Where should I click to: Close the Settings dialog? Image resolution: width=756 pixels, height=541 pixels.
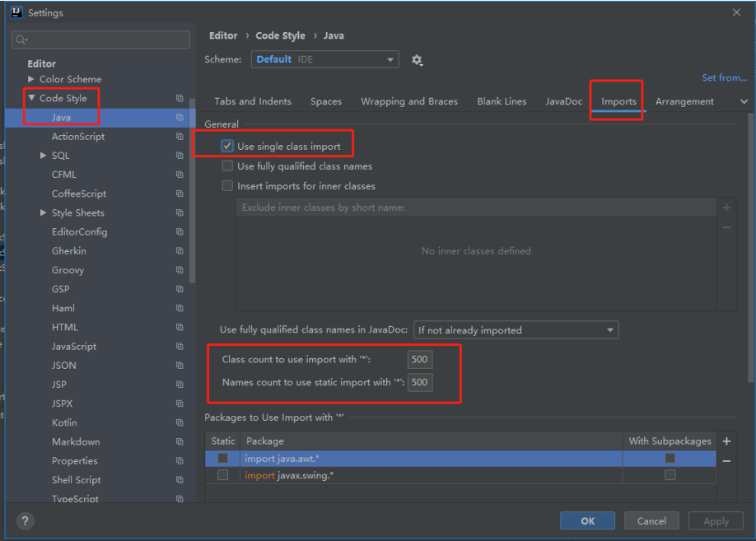click(x=736, y=12)
